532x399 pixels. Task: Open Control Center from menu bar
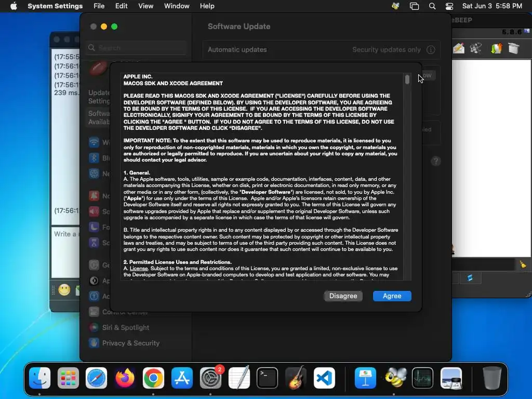449,6
